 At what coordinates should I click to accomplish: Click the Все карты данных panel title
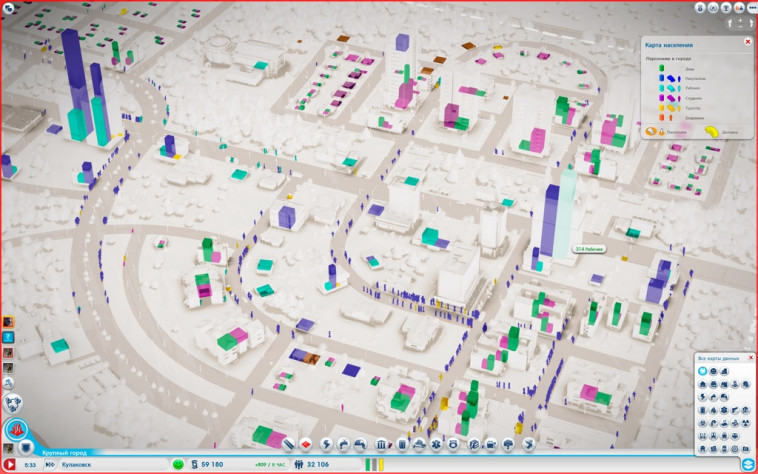pos(718,358)
